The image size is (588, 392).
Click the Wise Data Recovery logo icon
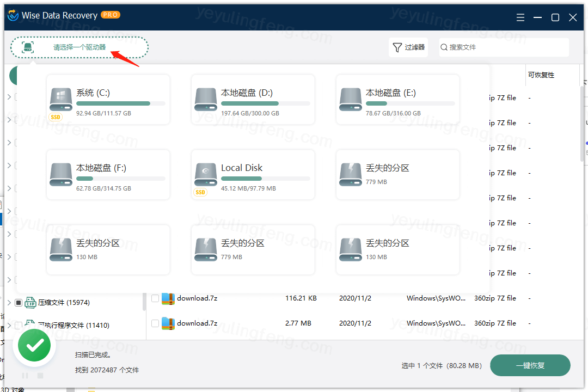13,15
